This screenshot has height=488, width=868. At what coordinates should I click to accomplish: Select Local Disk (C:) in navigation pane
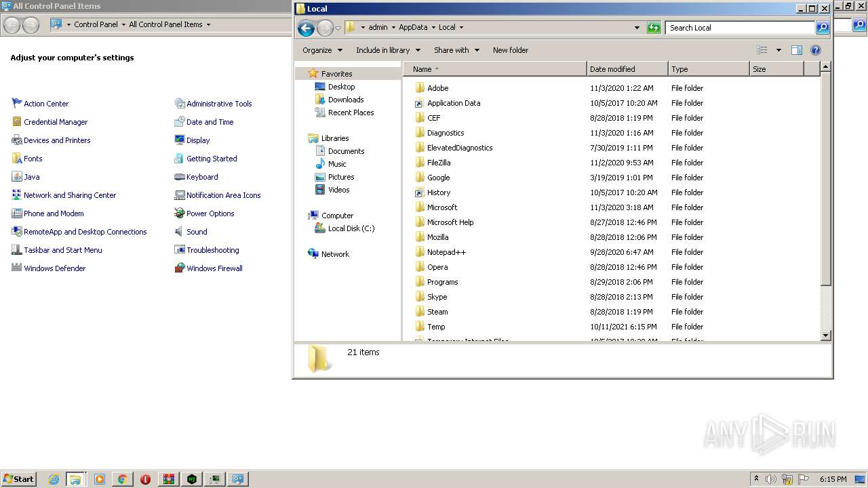click(x=351, y=228)
